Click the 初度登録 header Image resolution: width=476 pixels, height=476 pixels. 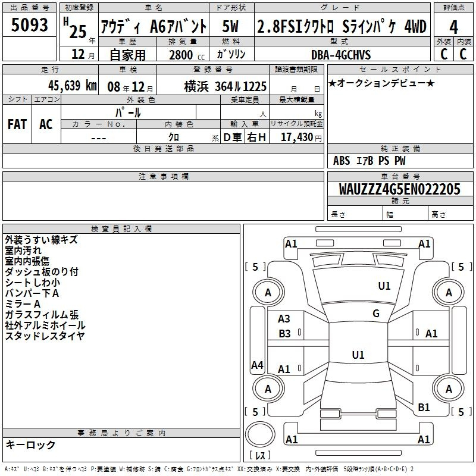point(79,8)
